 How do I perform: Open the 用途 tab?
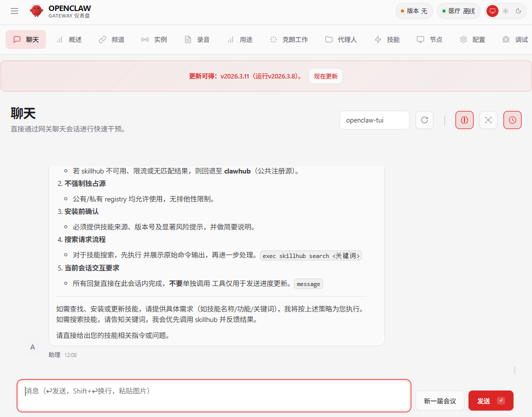[x=240, y=39]
